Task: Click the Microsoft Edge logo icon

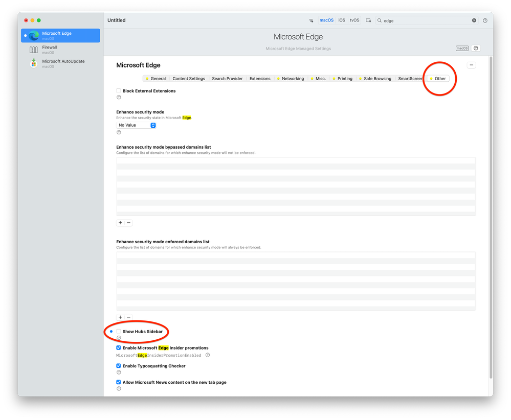Action: (33, 35)
